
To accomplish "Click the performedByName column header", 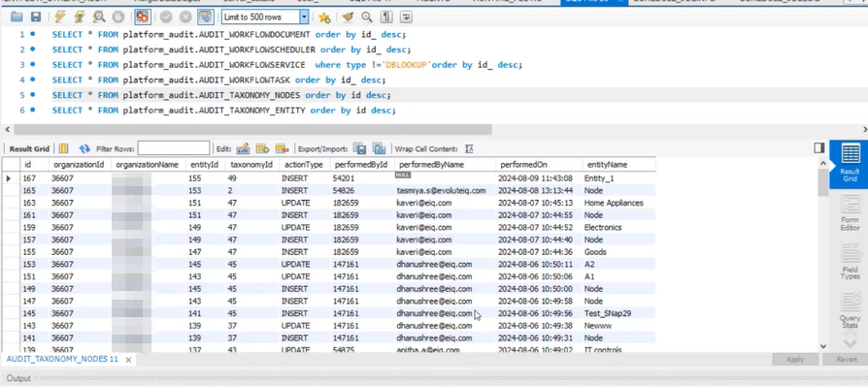I will coord(445,165).
